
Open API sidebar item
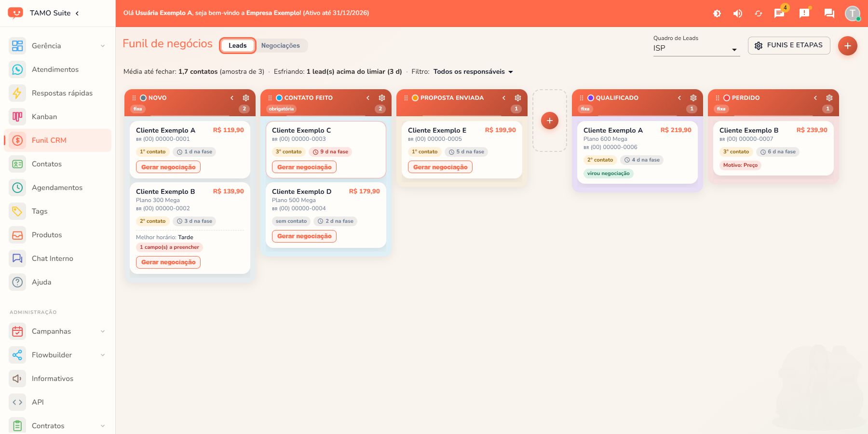[58, 402]
